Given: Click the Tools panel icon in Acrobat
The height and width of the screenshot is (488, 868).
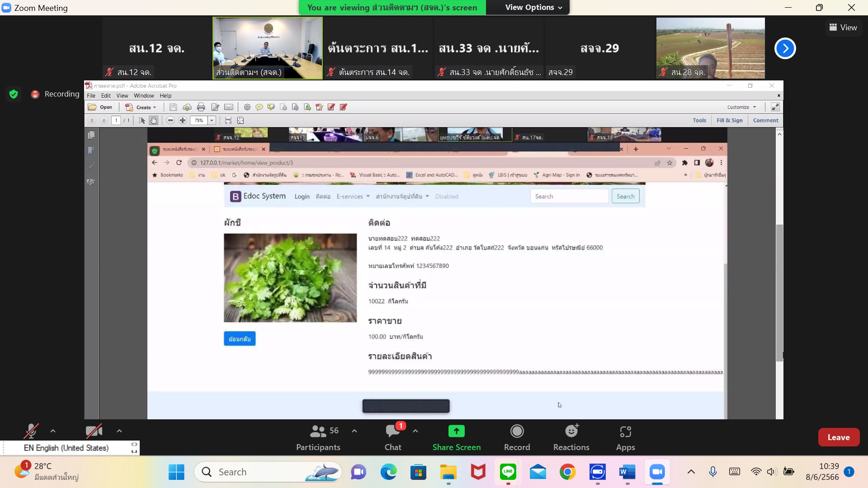Looking at the screenshot, I should click(x=699, y=120).
